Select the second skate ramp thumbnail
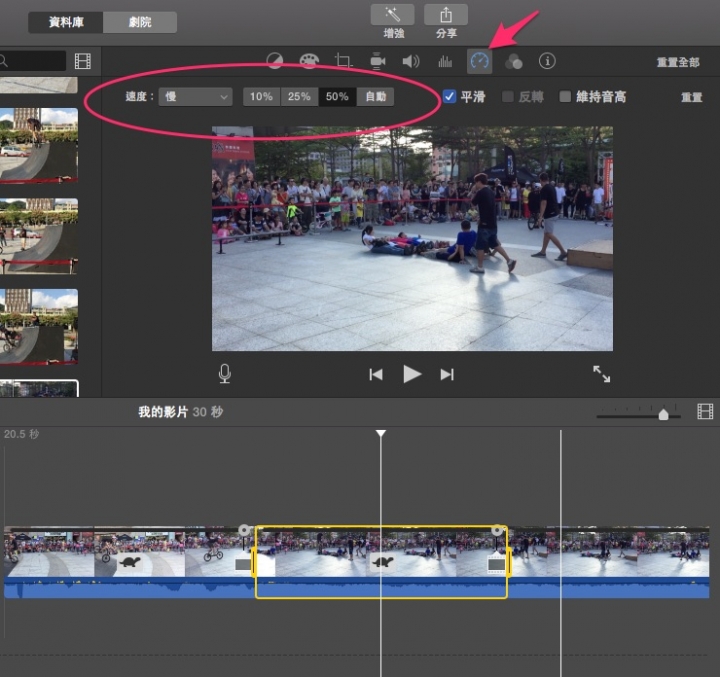720x677 pixels. (39, 236)
